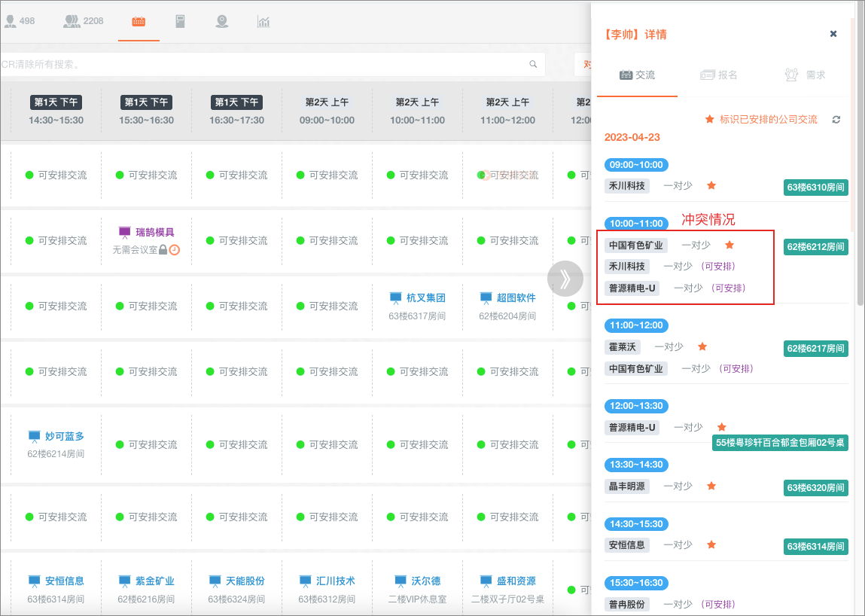Switch to the 交流 tab
865x616 pixels.
(637, 75)
